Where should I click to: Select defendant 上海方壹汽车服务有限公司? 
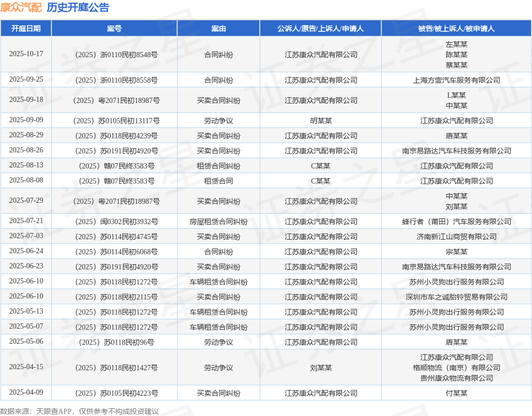(456, 80)
